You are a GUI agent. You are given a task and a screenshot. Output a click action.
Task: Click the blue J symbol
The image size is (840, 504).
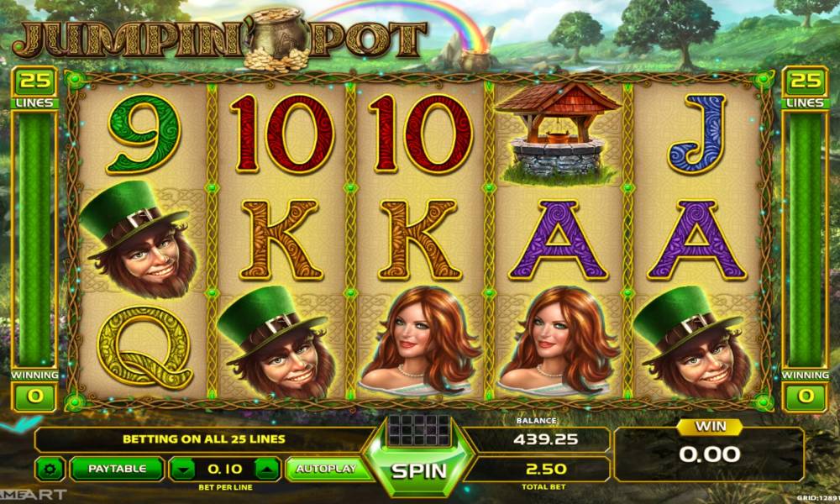pos(697,134)
